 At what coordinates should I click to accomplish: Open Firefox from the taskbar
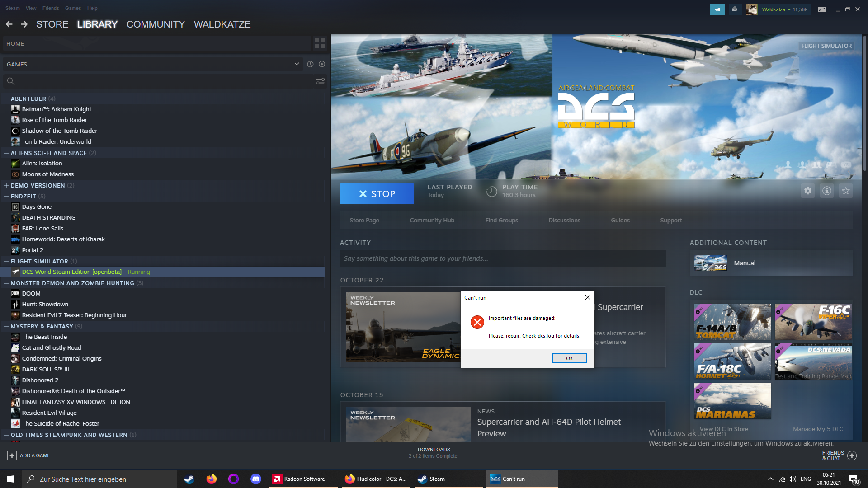(212, 479)
